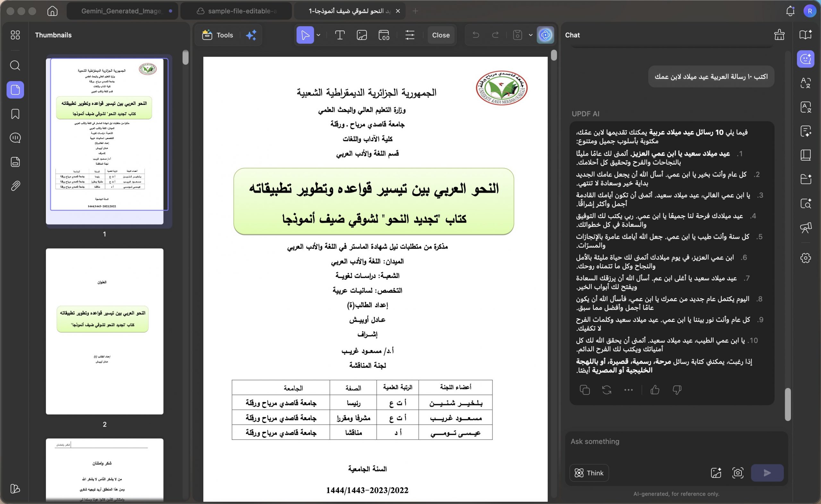Select the Link edit tool
This screenshot has height=504, width=821.
[384, 35]
